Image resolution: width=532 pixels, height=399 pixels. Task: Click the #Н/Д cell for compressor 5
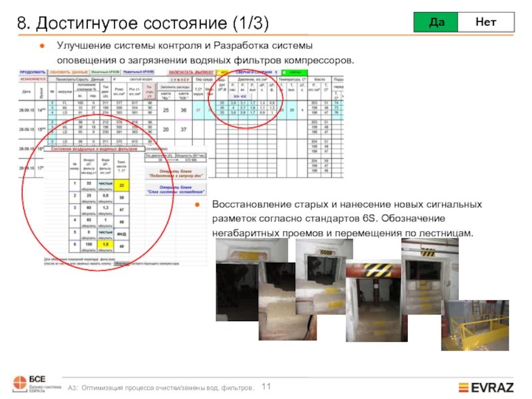click(x=122, y=234)
